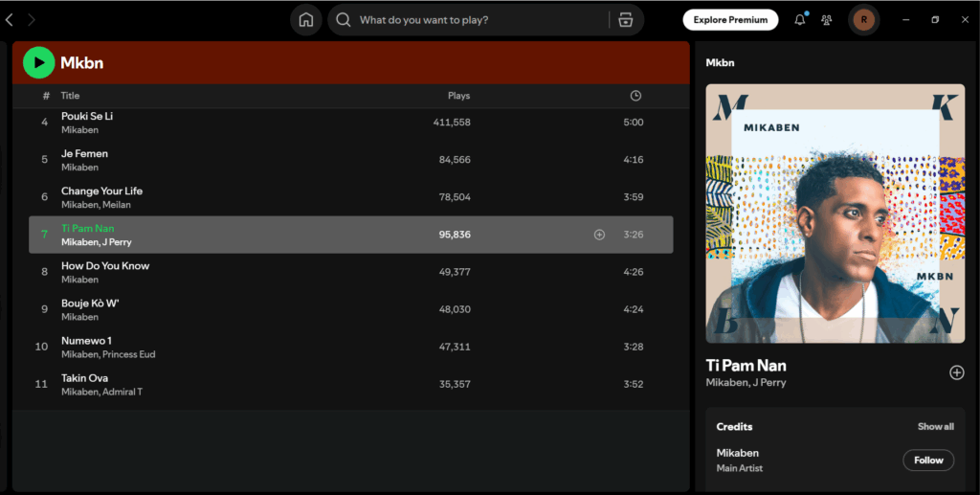Select track Bouje Kò W'
The image size is (980, 495).
90,304
